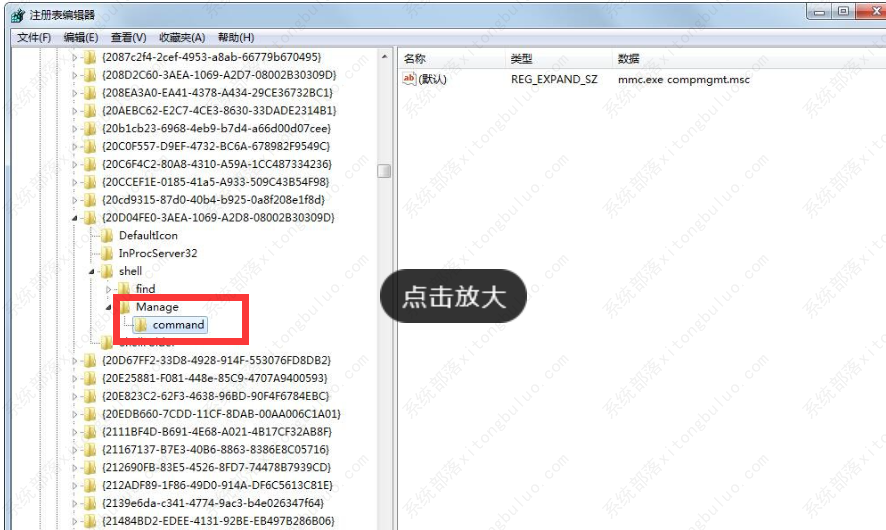Click the InProcServer32 folder icon

pyautogui.click(x=107, y=253)
